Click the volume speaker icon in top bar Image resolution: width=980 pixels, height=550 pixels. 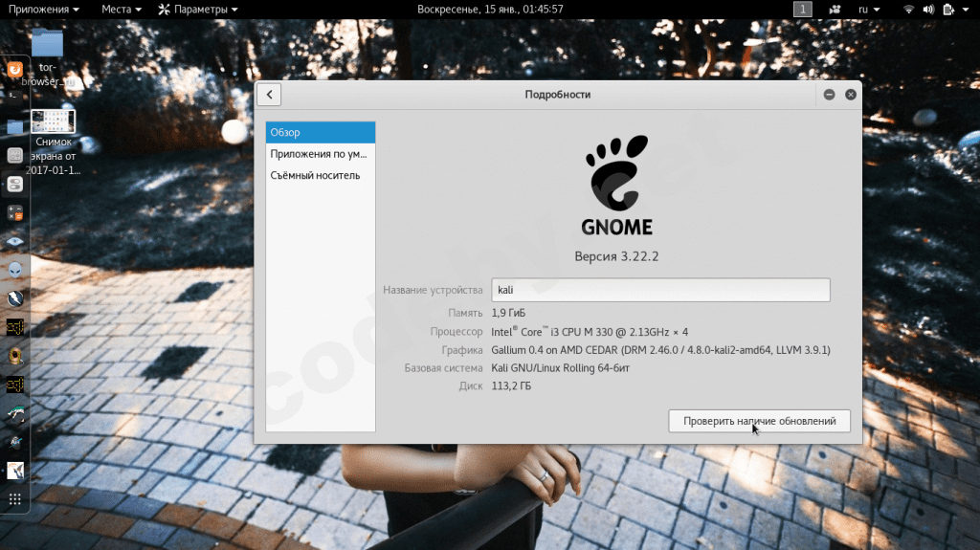(x=928, y=10)
